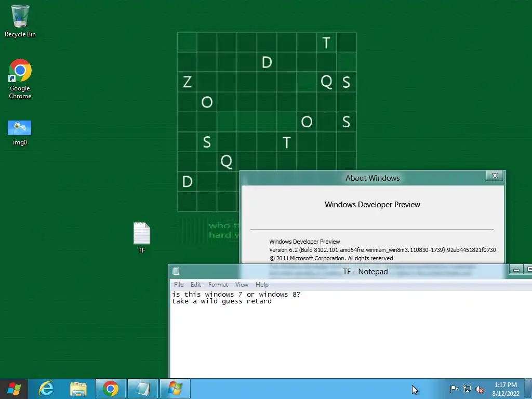Open the network tray icon

click(467, 389)
